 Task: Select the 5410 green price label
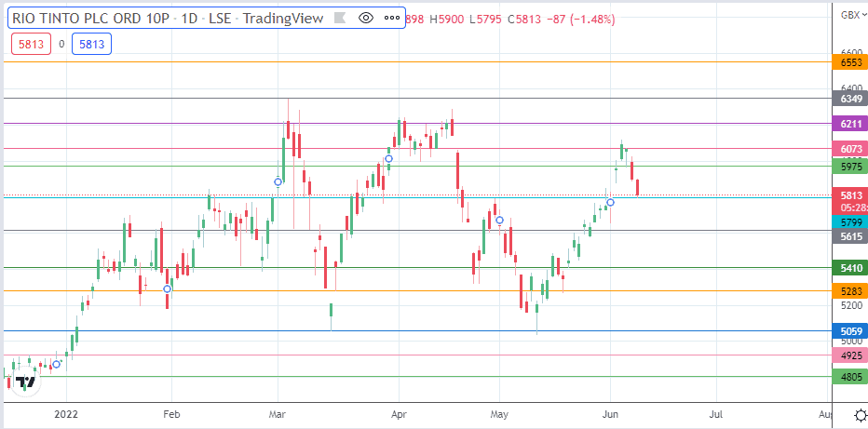[x=849, y=268]
